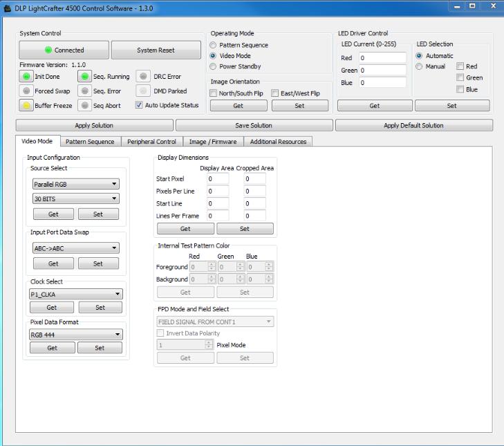This screenshot has width=504, height=446.
Task: Click the DMD Parked status indicator
Action: point(143,91)
